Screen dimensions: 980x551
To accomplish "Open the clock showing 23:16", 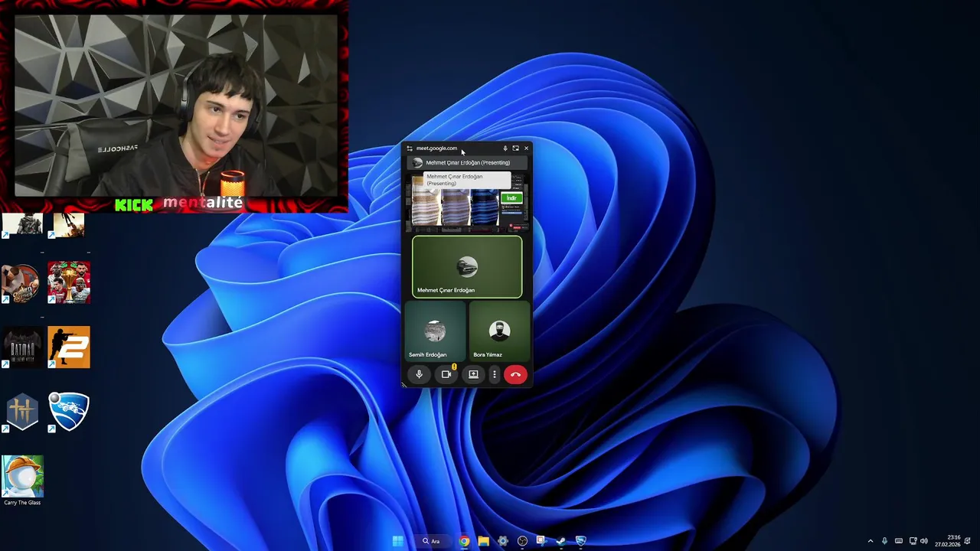I will tap(947, 541).
